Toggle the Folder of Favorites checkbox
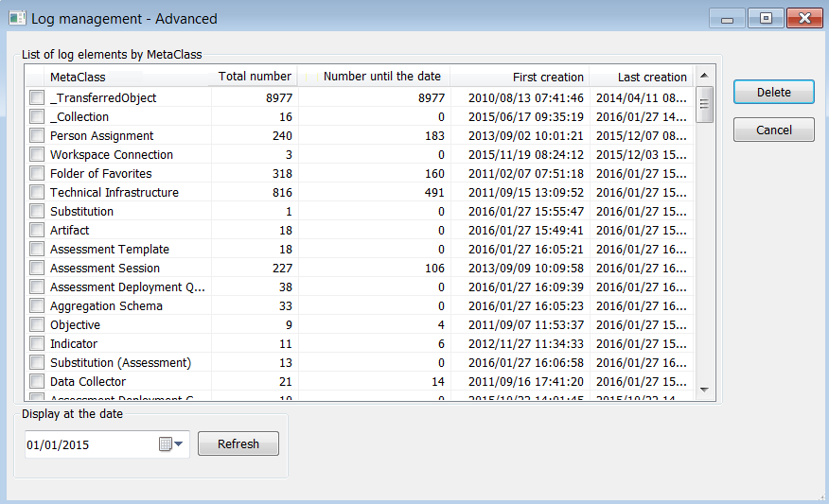This screenshot has width=829, height=504. (37, 173)
